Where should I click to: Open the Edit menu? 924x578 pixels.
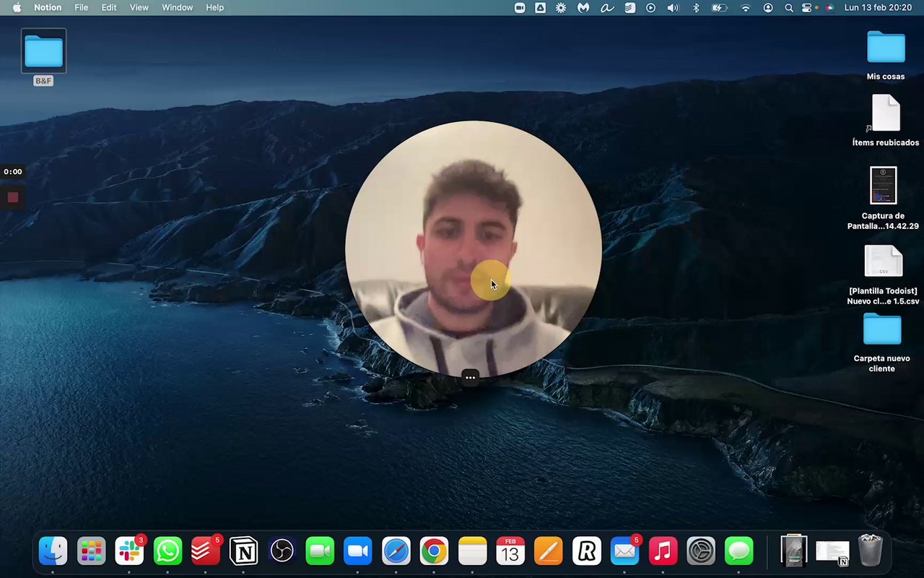(109, 7)
